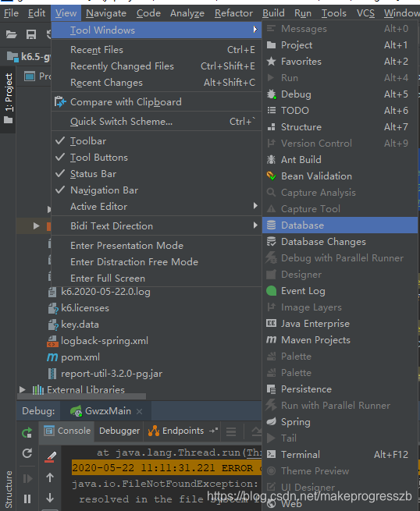Click the TODO list icon
420x511 pixels.
tap(272, 111)
